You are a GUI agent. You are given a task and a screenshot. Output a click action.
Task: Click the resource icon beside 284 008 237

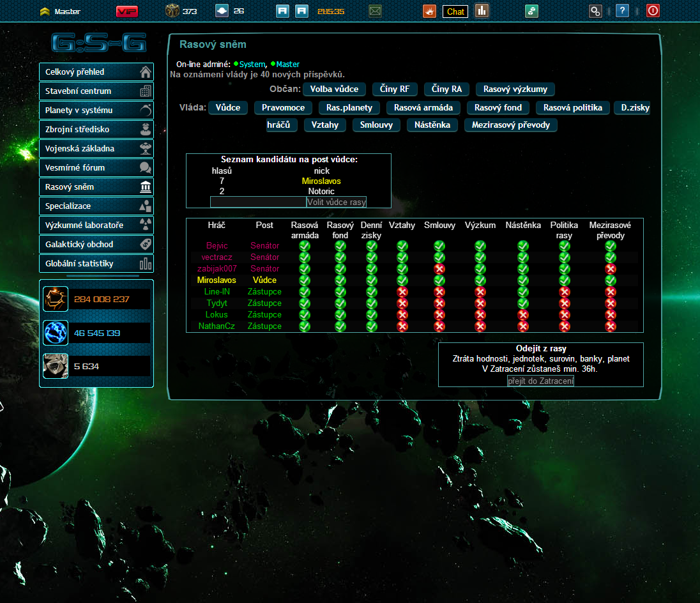point(56,299)
